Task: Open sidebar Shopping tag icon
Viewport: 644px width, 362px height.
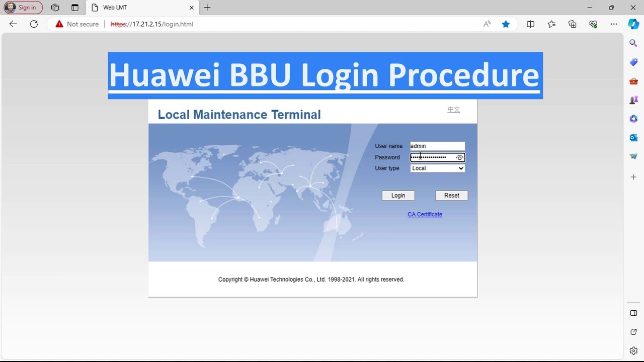Action: coord(633,62)
